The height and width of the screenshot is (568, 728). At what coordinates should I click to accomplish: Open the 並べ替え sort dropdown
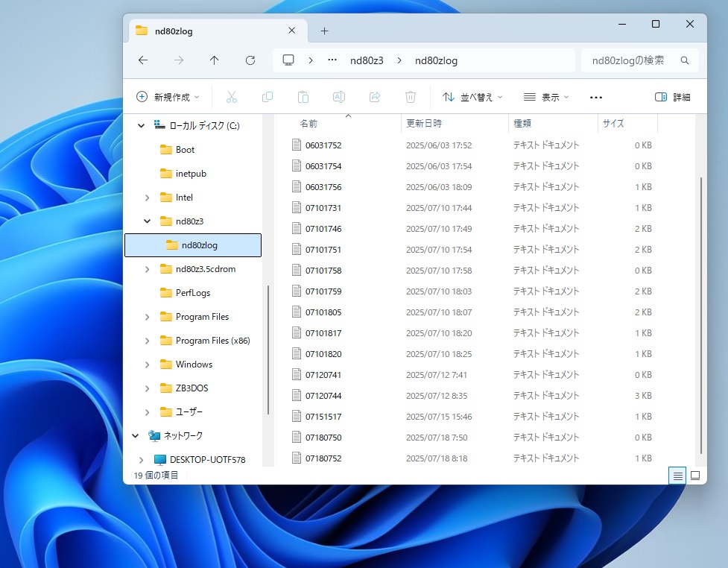coord(472,97)
